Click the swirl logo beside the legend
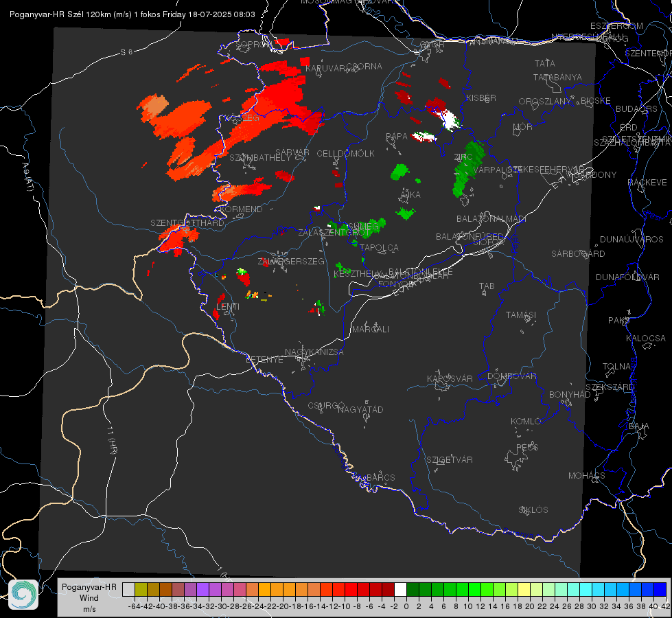This screenshot has height=618, width=672. click(23, 595)
